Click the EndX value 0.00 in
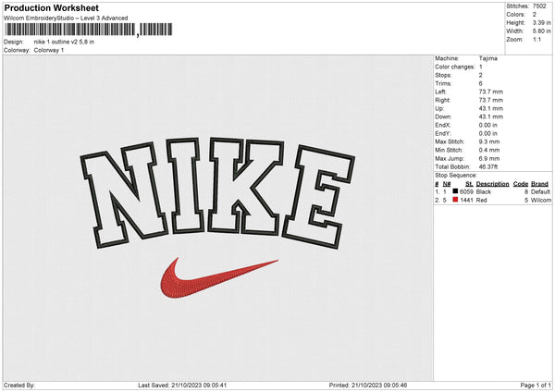 (x=488, y=125)
